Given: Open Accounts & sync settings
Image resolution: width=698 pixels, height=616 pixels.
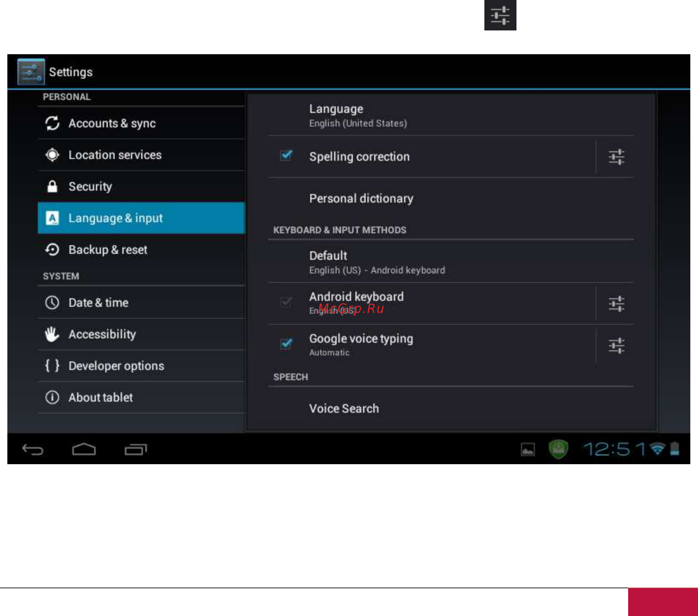Looking at the screenshot, I should tap(141, 123).
